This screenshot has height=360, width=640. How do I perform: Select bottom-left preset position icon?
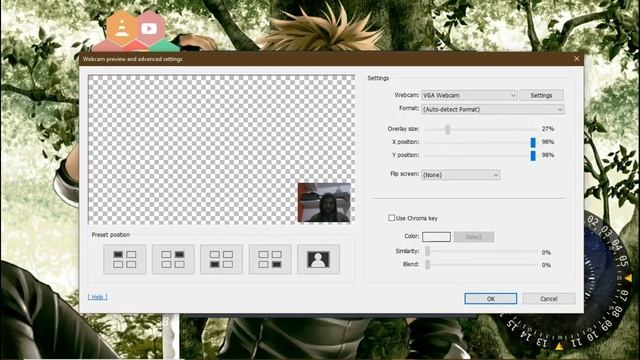[x=221, y=259]
